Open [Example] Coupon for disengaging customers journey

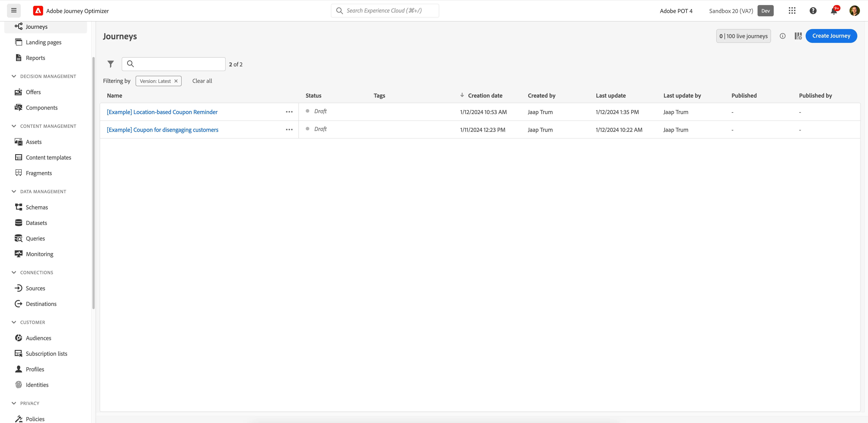point(162,130)
